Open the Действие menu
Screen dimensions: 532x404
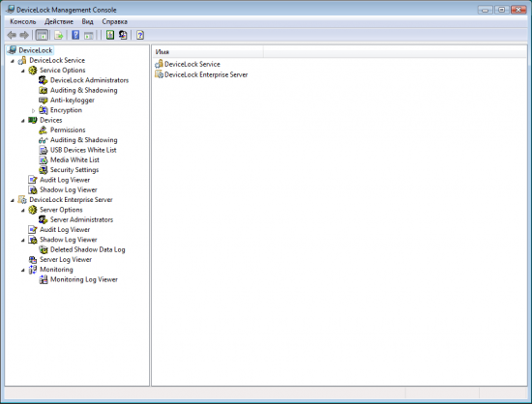(x=59, y=21)
